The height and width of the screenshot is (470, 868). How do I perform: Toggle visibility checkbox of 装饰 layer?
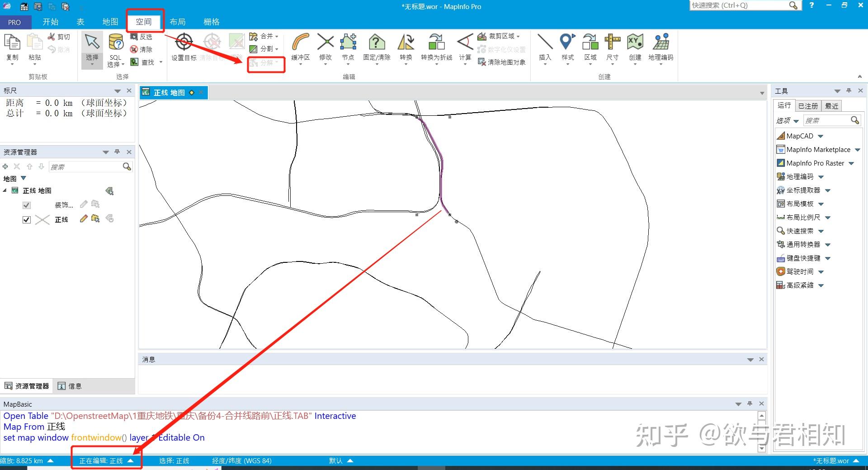coord(27,205)
